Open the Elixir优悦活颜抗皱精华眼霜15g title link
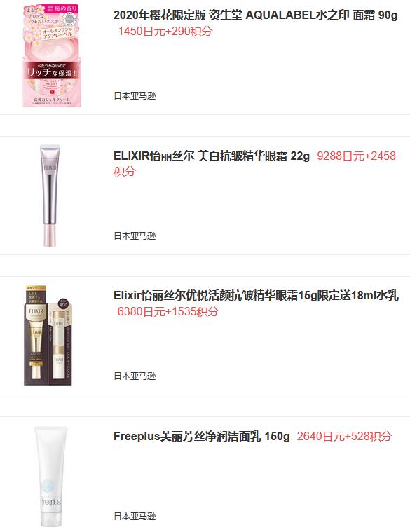The height and width of the screenshot is (532, 410). (256, 296)
